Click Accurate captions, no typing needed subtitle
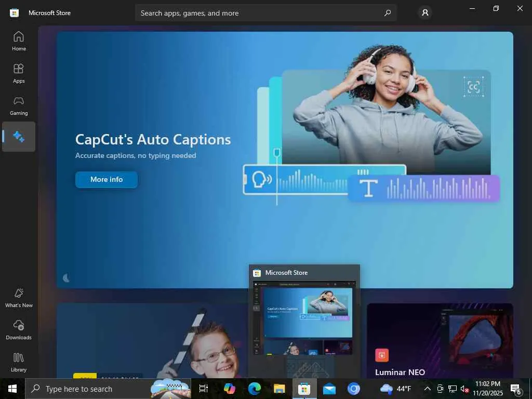Screen dimensions: 532x399 click(136, 155)
